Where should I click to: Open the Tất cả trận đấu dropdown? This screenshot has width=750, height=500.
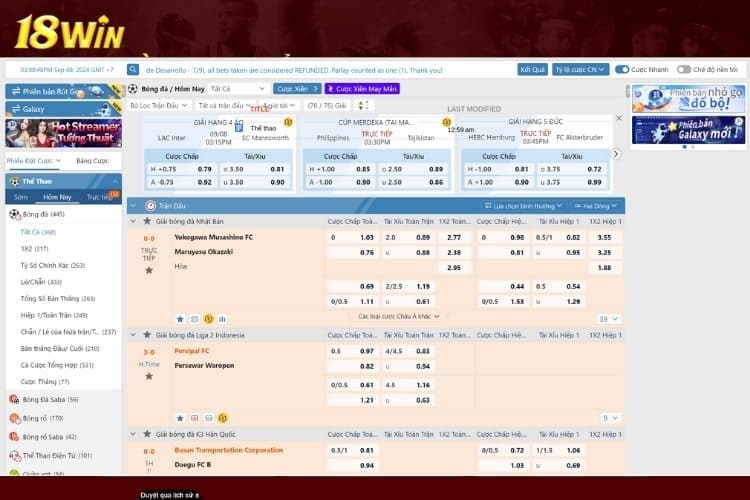224,105
